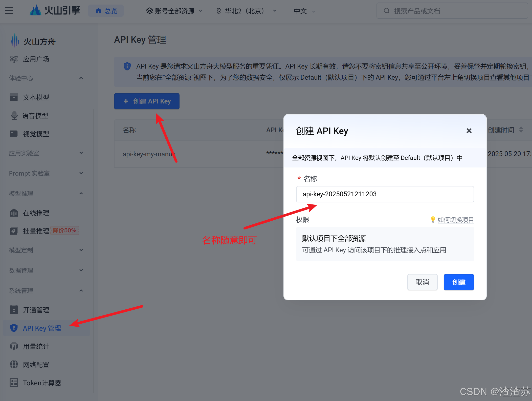Click the 在线推理 icon
This screenshot has height=401, width=532.
click(x=14, y=213)
